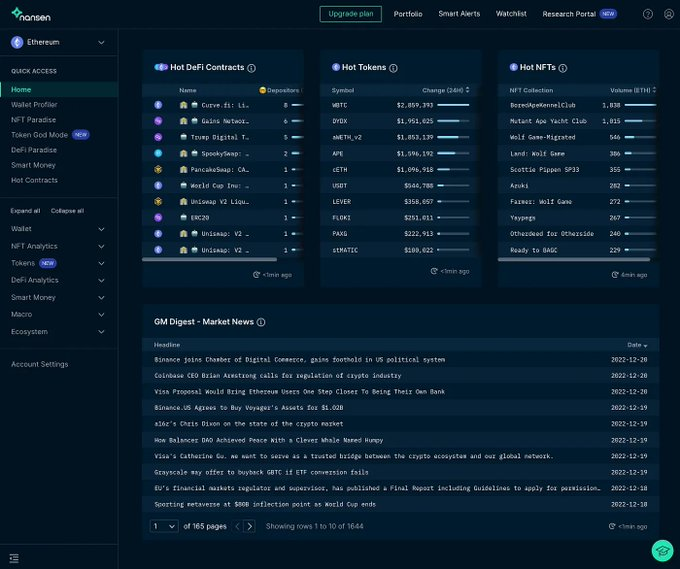Refresh Hot Tokens panel via refresh icon
The height and width of the screenshot is (569, 680).
(x=434, y=271)
